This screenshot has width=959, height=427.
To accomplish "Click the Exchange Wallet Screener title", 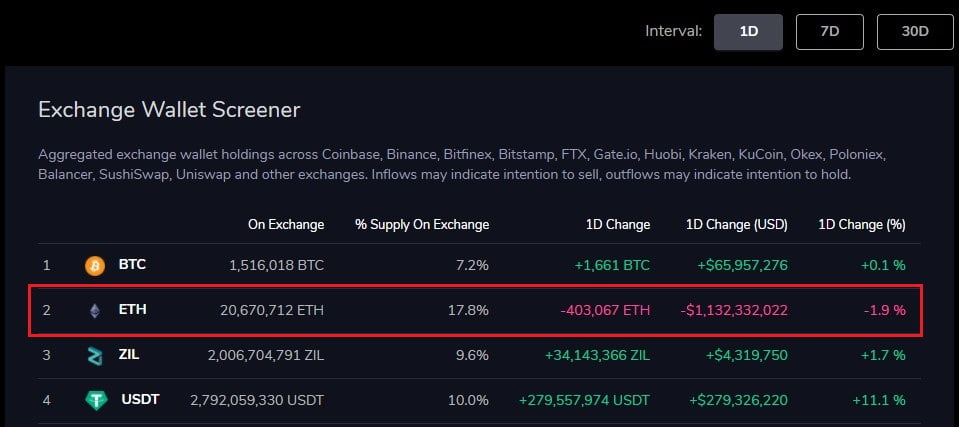I will point(169,110).
